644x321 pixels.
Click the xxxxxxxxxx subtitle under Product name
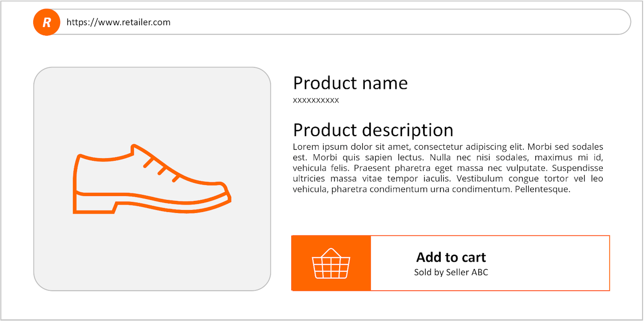(316, 100)
